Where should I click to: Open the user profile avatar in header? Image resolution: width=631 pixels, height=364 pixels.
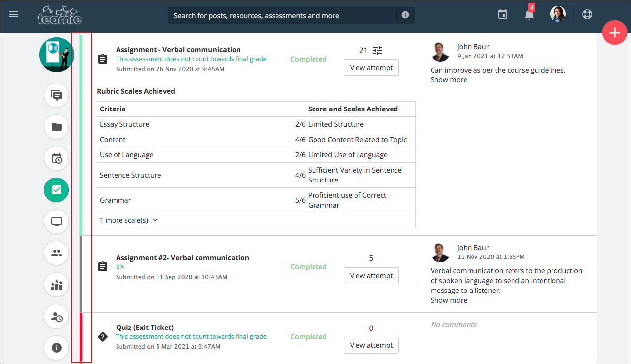[558, 14]
